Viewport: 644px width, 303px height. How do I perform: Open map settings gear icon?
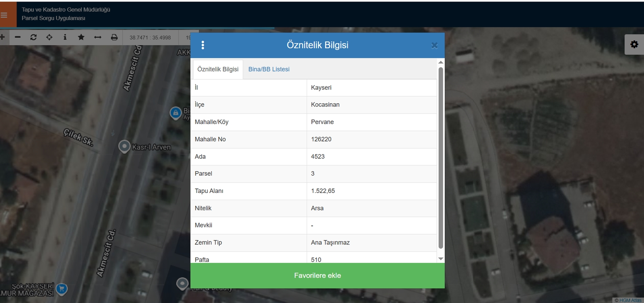pos(634,44)
